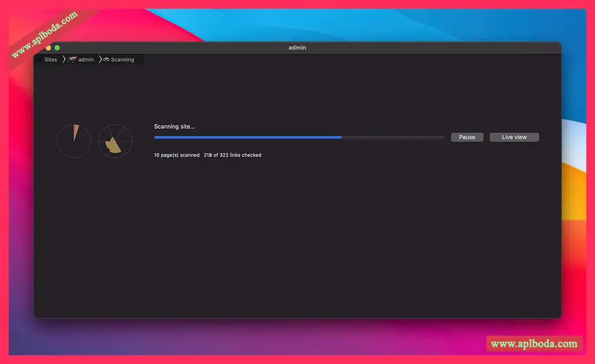The image size is (595, 364).
Task: Click the "Scanning site..." status text
Action: pyautogui.click(x=174, y=127)
